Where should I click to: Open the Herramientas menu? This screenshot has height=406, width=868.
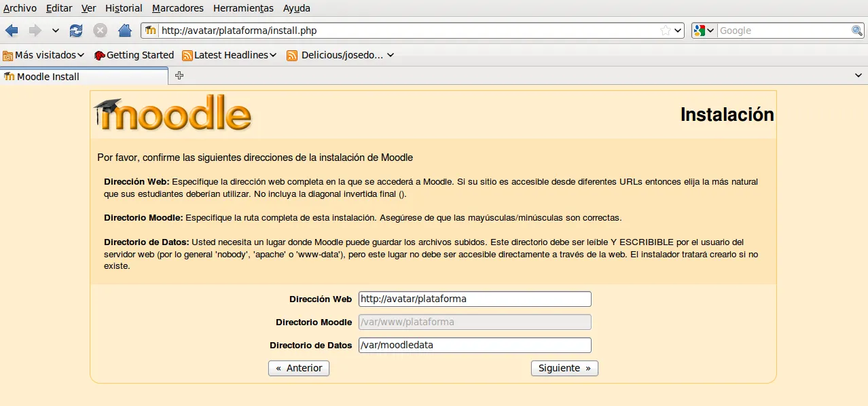click(243, 8)
